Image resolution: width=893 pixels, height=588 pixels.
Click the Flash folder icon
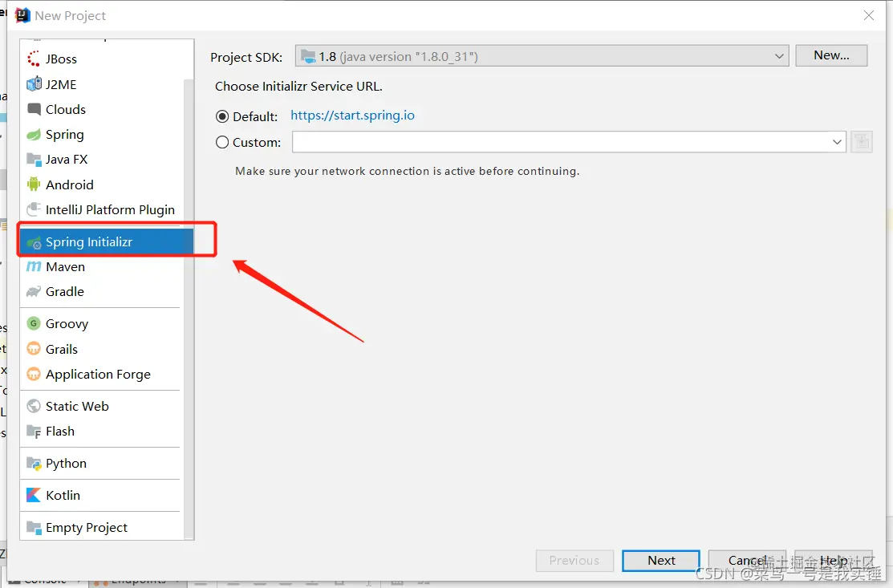tap(34, 432)
